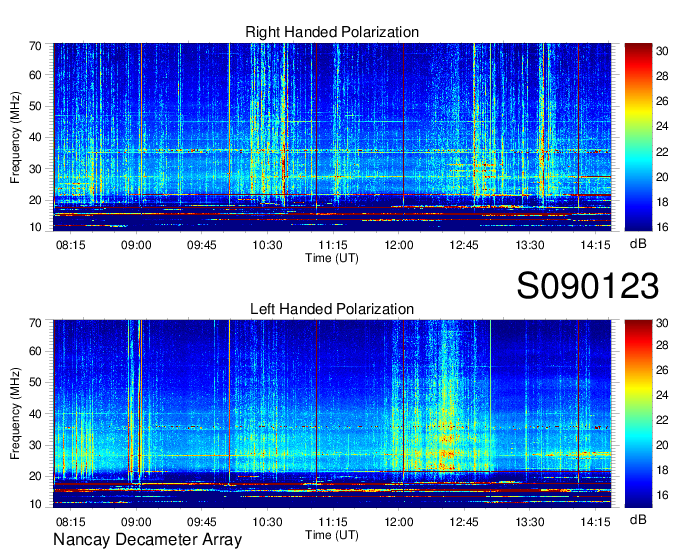This screenshot has width=680, height=552.
Task: Click the 16 dB tick on the Right Handed color bar
Action: click(662, 227)
